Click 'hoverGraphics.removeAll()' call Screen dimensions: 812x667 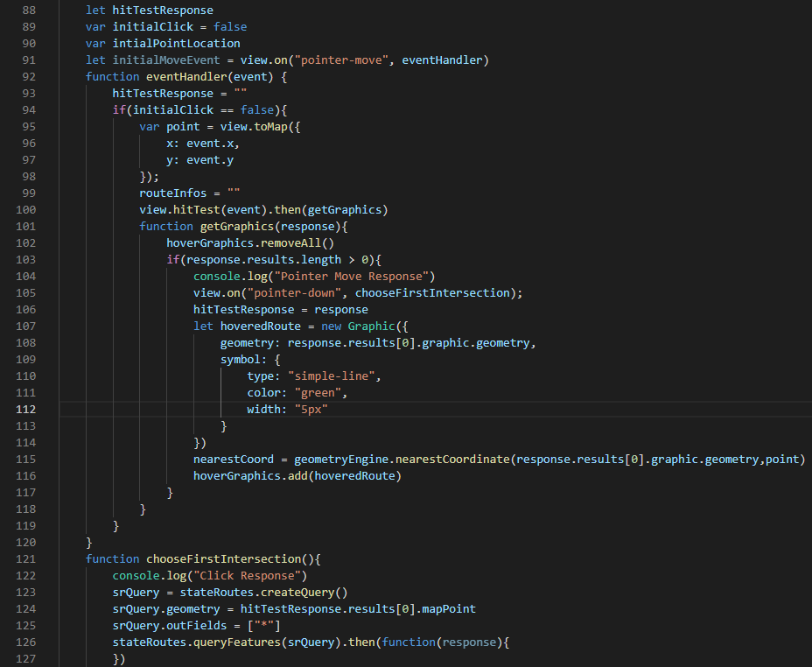click(250, 242)
